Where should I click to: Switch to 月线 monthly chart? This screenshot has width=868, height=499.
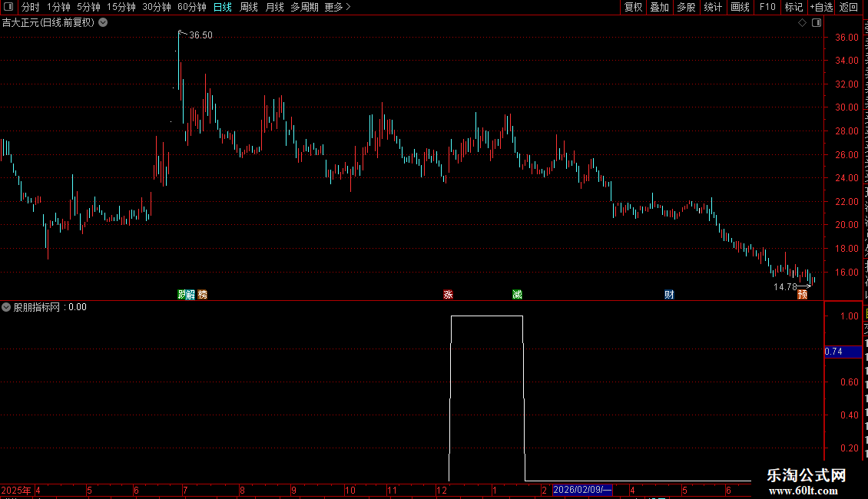274,7
